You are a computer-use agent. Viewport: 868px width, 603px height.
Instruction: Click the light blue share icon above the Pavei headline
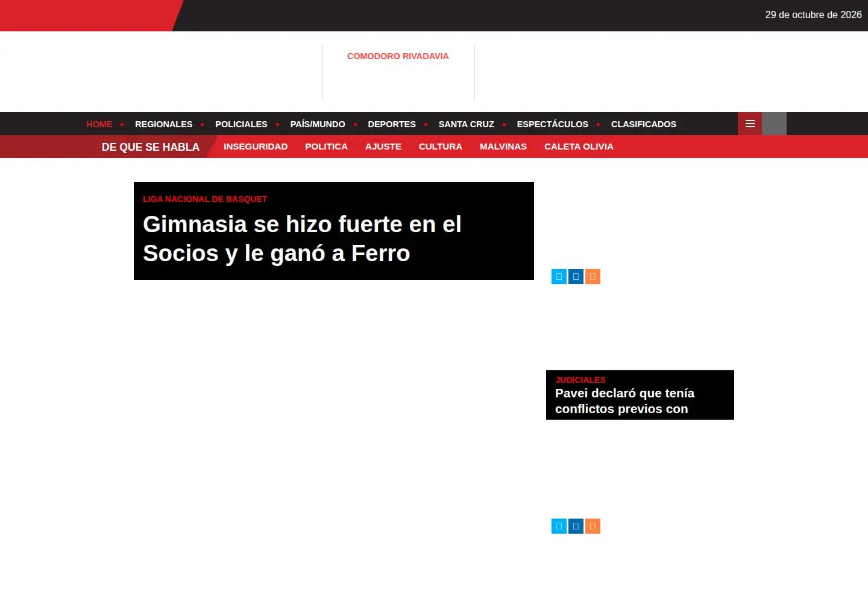click(559, 277)
